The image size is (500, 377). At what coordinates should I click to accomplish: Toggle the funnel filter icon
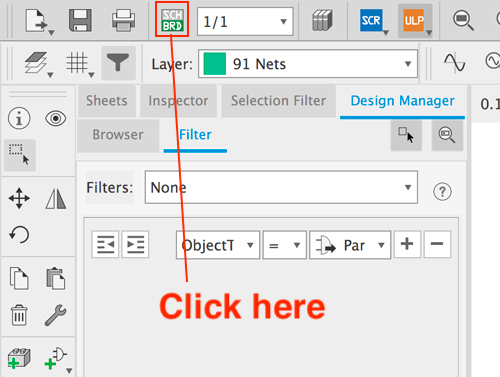click(118, 62)
